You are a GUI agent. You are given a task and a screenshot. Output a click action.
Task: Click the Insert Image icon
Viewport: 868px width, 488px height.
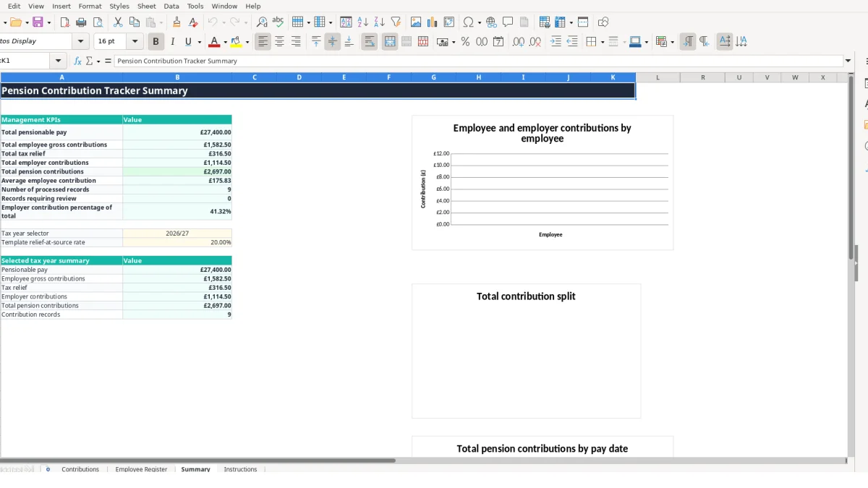[x=416, y=22]
